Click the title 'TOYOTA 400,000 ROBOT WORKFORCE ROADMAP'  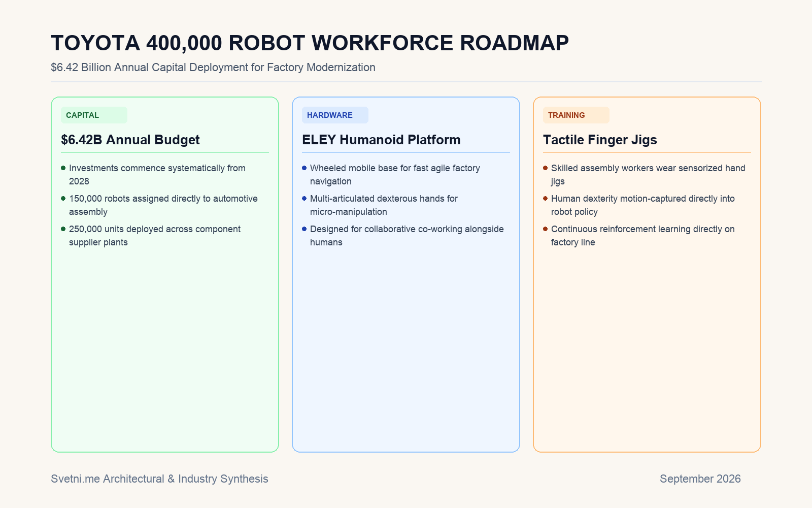[x=310, y=43]
